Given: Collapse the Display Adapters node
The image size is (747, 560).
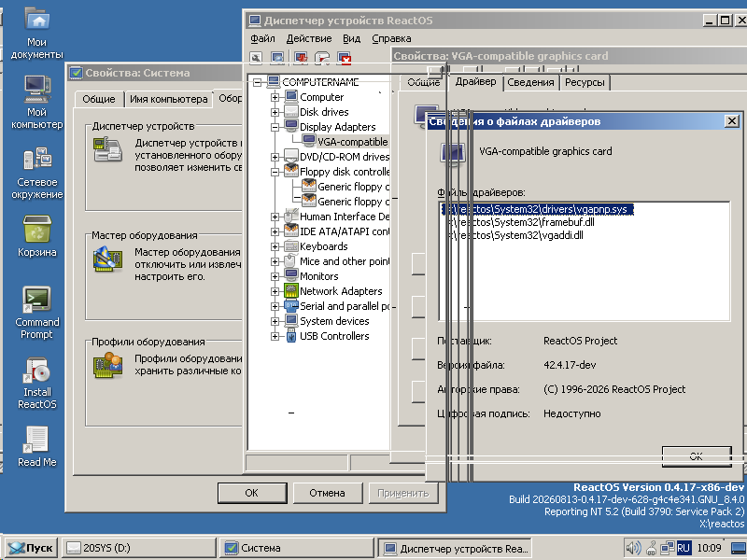Looking at the screenshot, I should (x=275, y=127).
